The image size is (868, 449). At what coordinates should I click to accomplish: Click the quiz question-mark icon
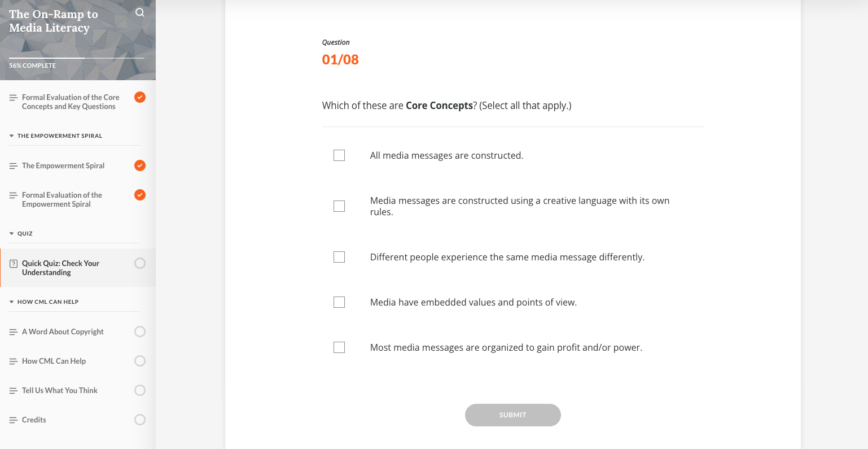14,264
